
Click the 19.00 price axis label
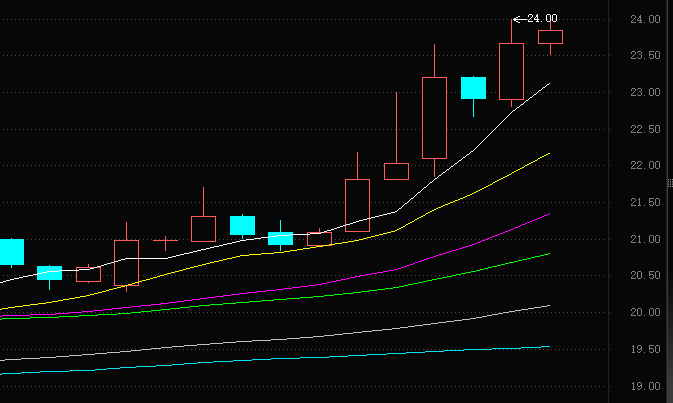[645, 386]
